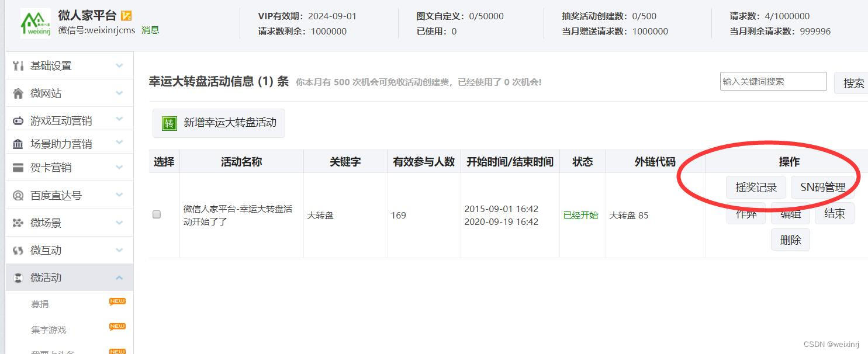Click the 有效参与人数 column header

click(x=424, y=162)
